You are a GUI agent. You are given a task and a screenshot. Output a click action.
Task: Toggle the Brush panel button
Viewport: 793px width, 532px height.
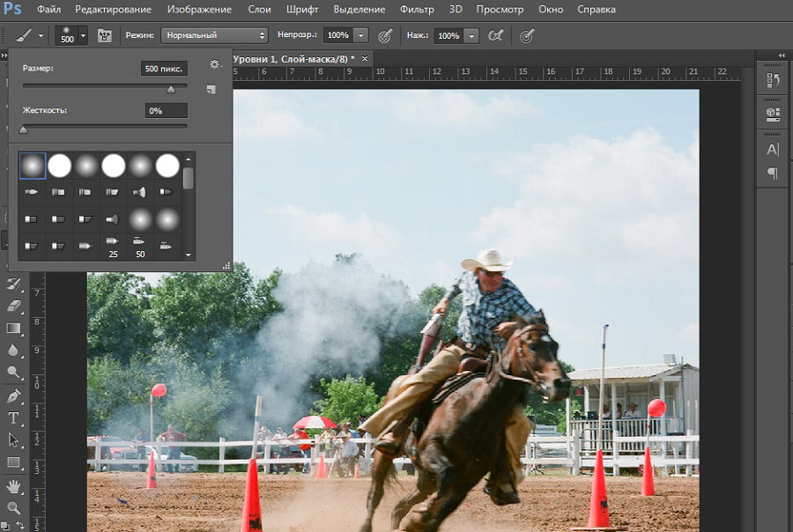105,35
